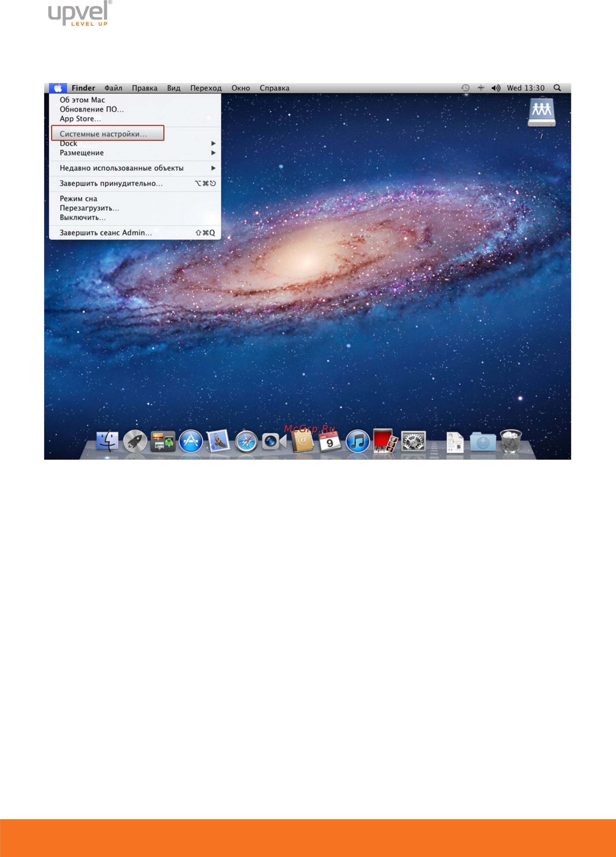Open the Файл menu
The image size is (616, 857).
click(x=113, y=88)
